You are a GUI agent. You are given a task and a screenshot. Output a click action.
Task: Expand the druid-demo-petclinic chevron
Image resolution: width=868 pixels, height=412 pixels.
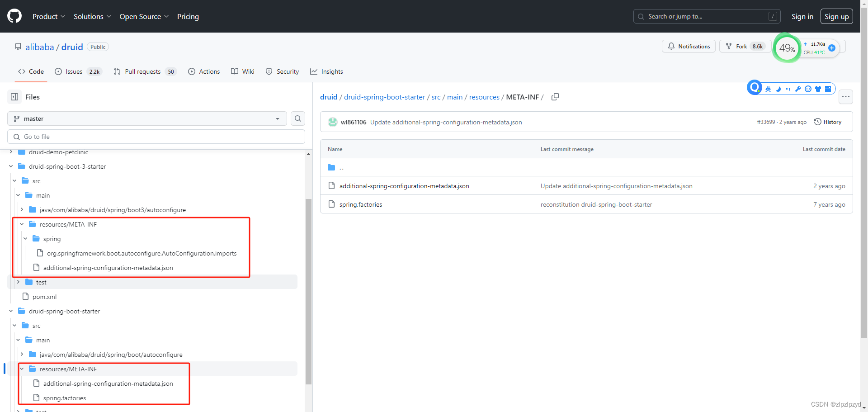[x=11, y=152]
